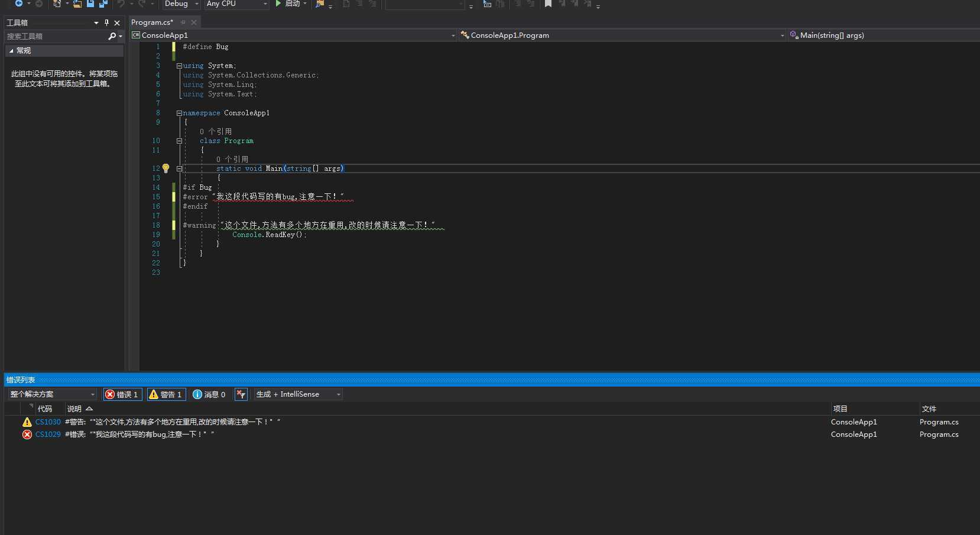Toggle the 消息 0 filter button
Image resolution: width=980 pixels, height=535 pixels.
tap(209, 394)
